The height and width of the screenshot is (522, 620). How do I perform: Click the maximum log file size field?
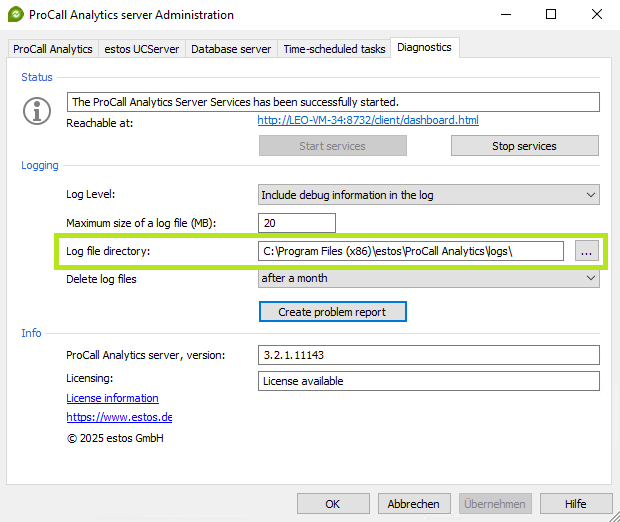(296, 223)
